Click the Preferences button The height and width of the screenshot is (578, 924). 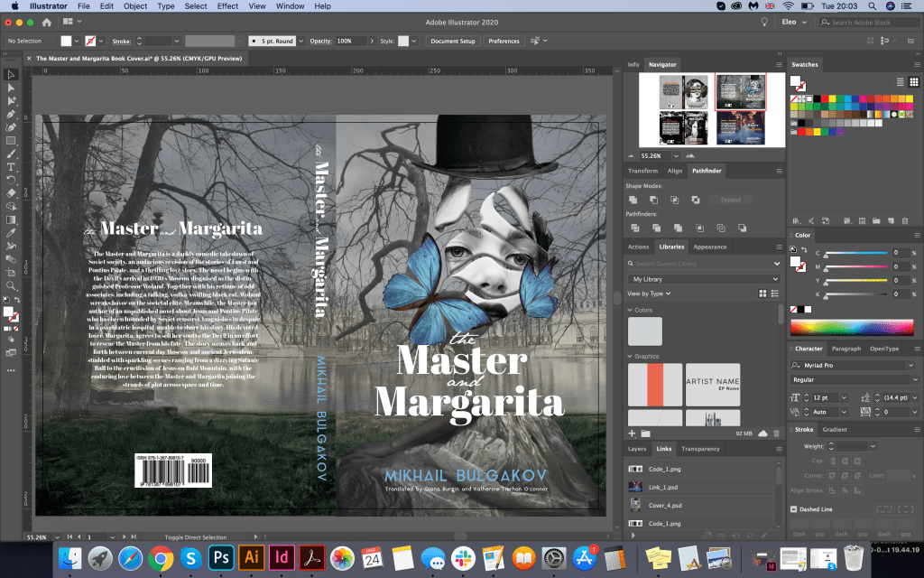pyautogui.click(x=504, y=41)
